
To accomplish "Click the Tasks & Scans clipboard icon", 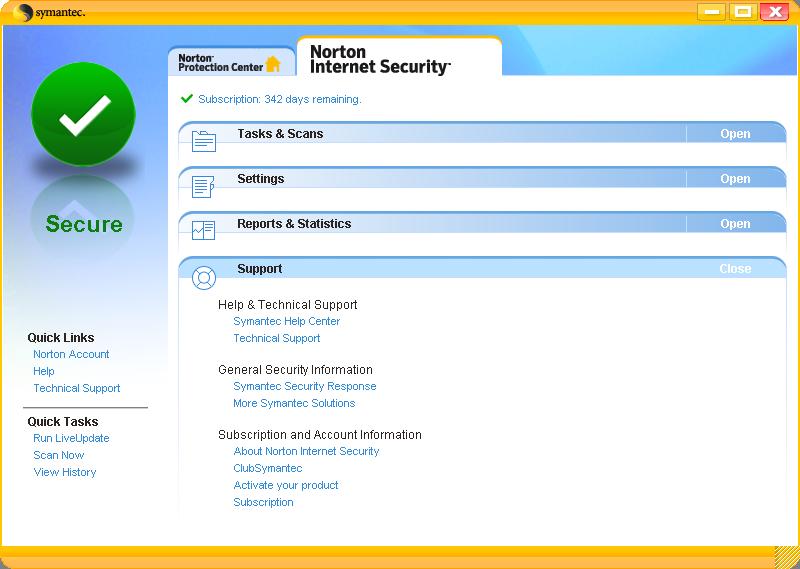I will (x=203, y=141).
